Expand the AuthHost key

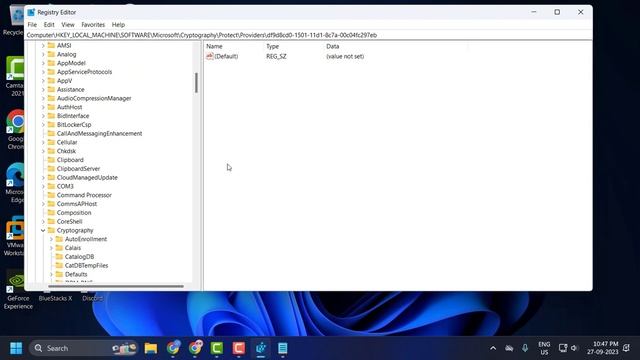tap(43, 107)
